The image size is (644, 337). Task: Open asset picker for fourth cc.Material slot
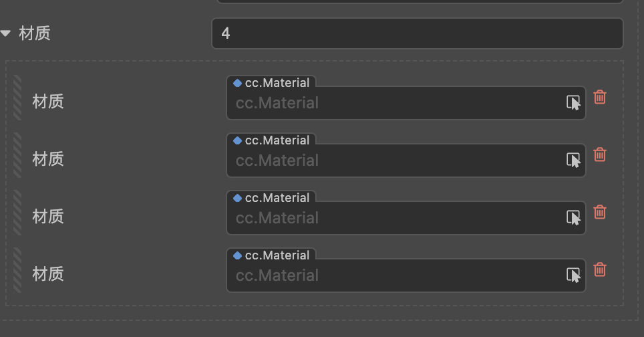click(x=573, y=275)
